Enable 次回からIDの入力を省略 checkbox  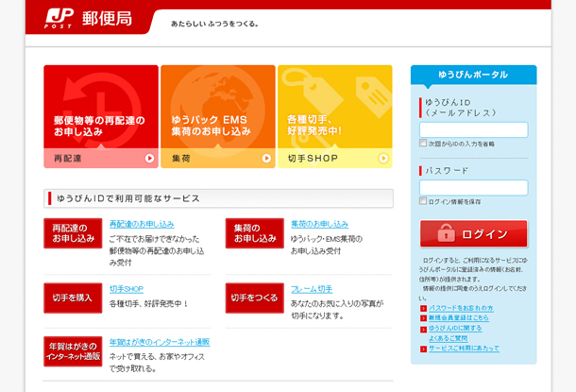pos(423,143)
